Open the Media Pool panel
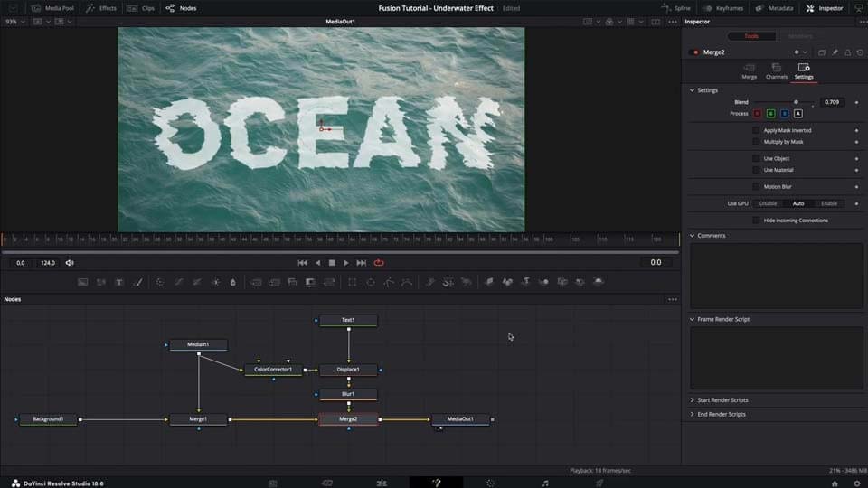This screenshot has height=488, width=868. point(52,8)
